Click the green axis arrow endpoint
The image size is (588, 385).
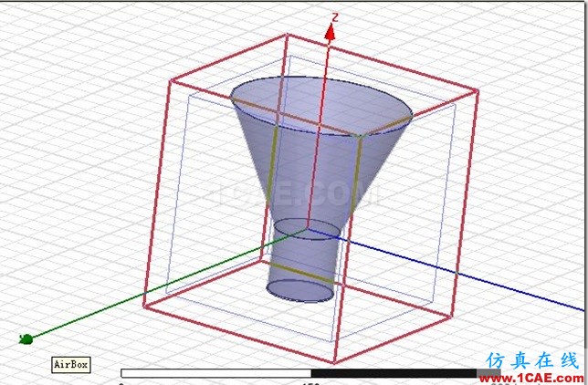pyautogui.click(x=26, y=339)
